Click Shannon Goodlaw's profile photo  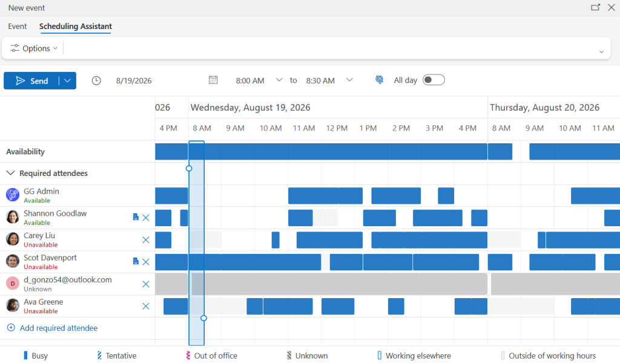click(13, 216)
